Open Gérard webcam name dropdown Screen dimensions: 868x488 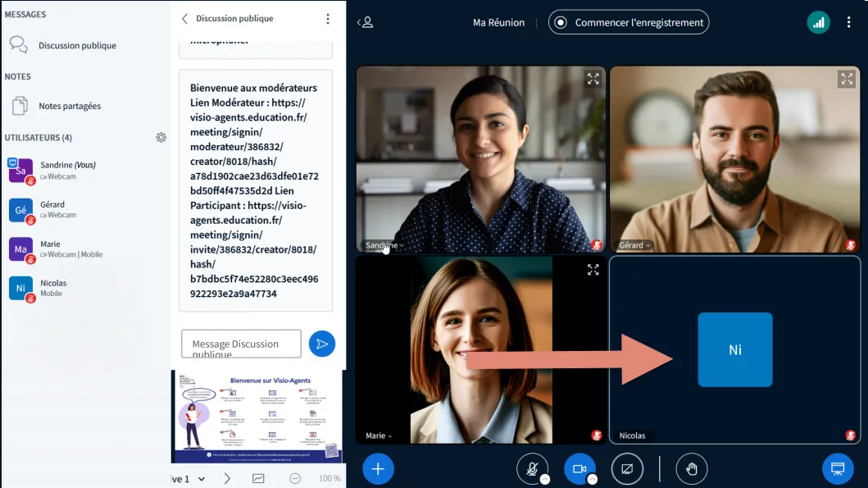[x=634, y=245]
